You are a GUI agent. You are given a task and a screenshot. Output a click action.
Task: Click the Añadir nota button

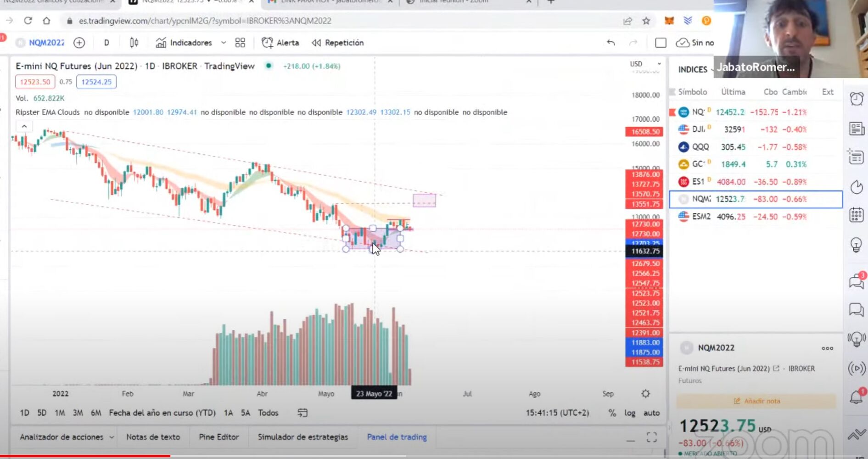[x=756, y=401]
